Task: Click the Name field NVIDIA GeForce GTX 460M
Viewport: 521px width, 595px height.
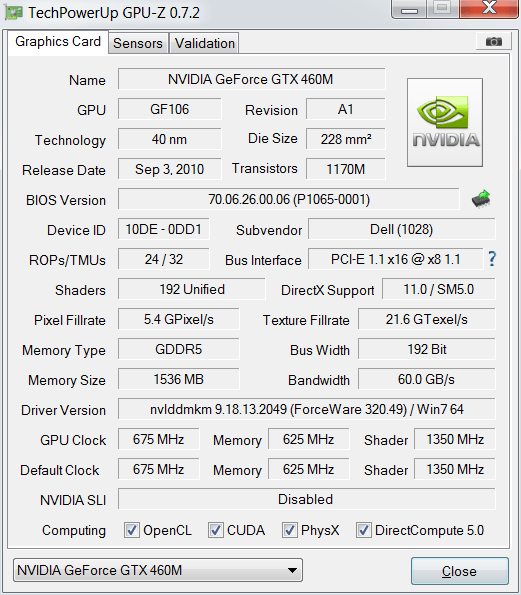Action: 251,79
